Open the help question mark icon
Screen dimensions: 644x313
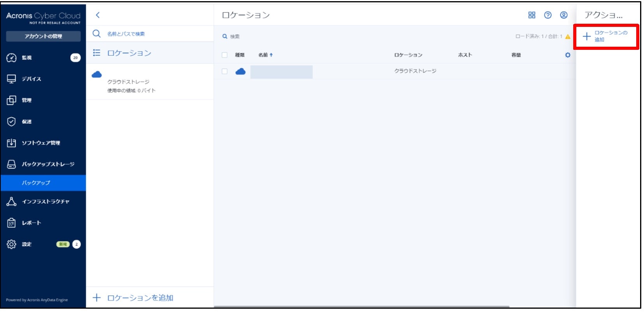point(548,15)
